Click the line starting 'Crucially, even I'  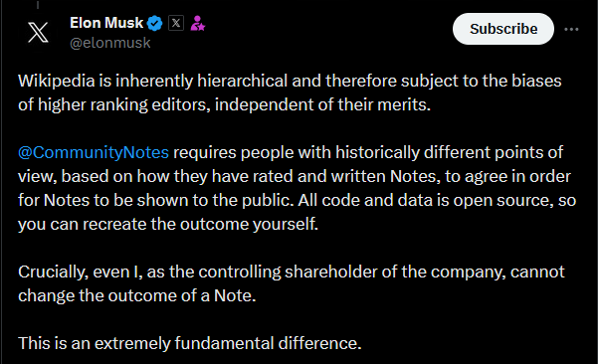(292, 273)
